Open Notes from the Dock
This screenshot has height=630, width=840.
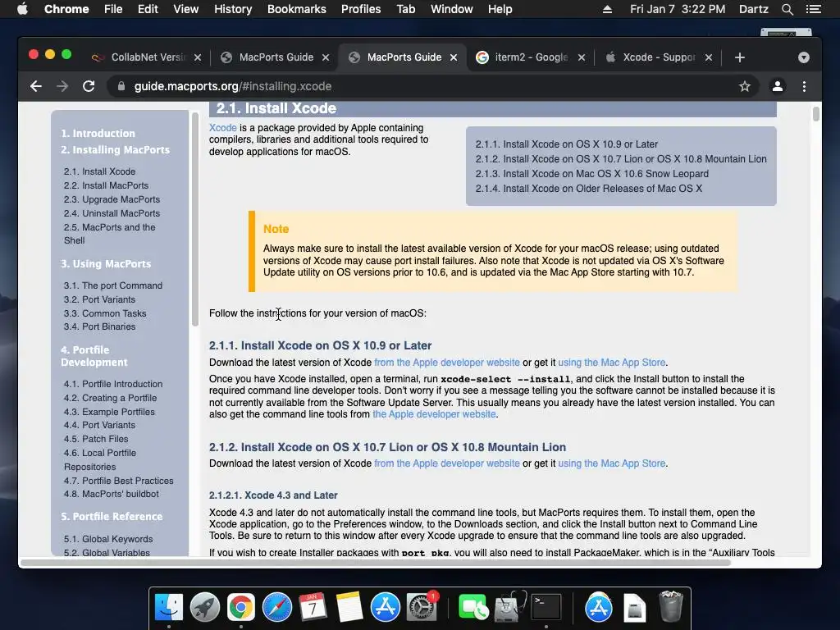click(x=349, y=607)
